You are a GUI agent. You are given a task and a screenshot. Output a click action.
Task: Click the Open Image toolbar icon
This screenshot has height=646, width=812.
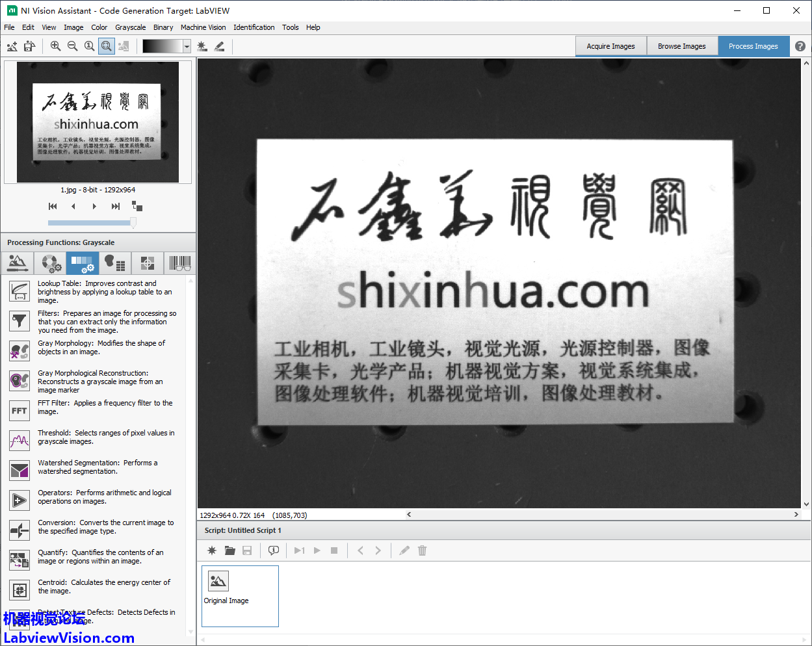pyautogui.click(x=12, y=46)
